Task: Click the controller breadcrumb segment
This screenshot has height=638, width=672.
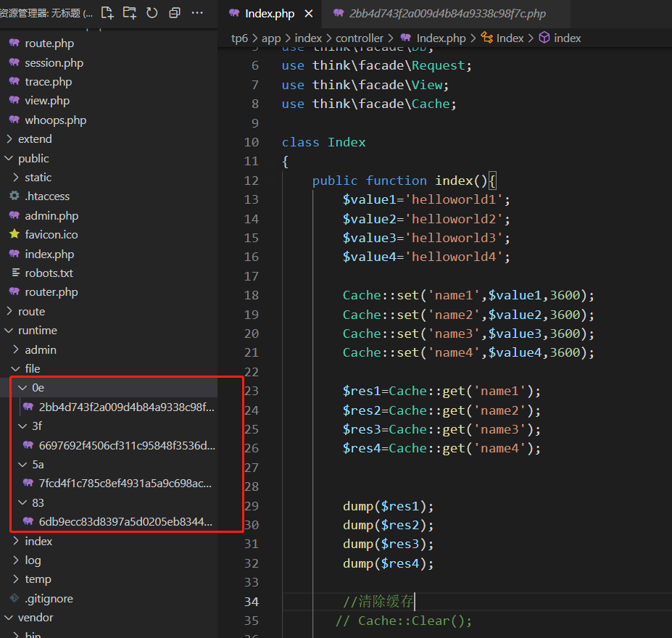Action: [359, 38]
